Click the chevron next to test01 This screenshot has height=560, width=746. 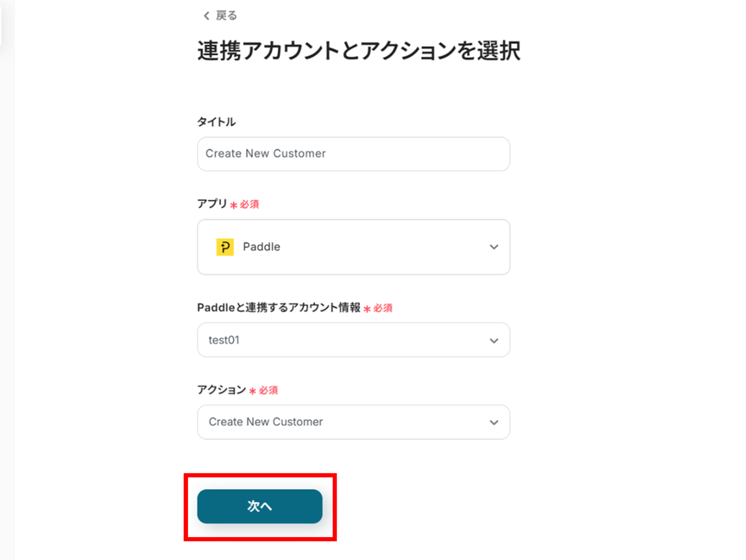point(494,341)
